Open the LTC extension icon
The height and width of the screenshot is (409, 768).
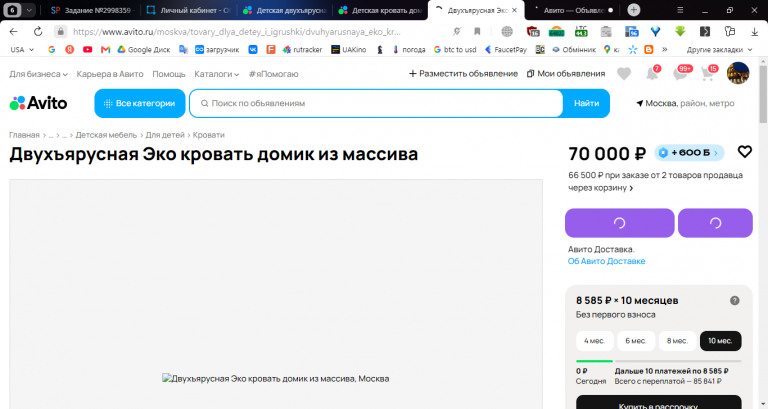[581, 31]
